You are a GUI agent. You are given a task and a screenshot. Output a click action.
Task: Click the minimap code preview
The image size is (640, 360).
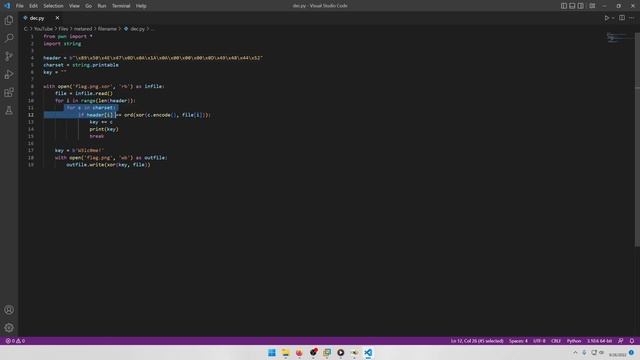[618, 38]
